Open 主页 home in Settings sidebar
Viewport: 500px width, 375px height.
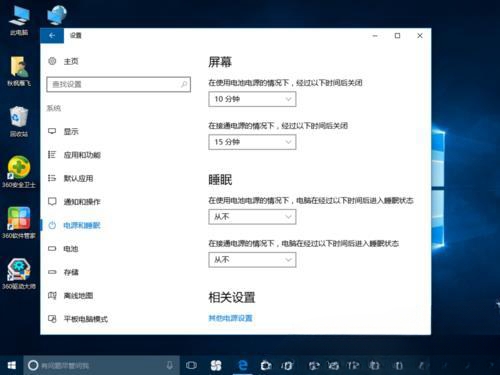[x=63, y=61]
